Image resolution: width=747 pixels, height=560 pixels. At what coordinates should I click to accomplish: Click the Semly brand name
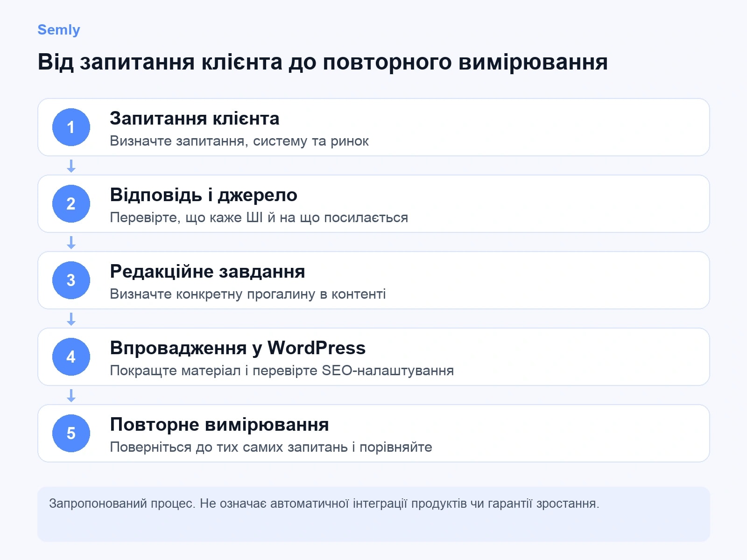tap(59, 30)
